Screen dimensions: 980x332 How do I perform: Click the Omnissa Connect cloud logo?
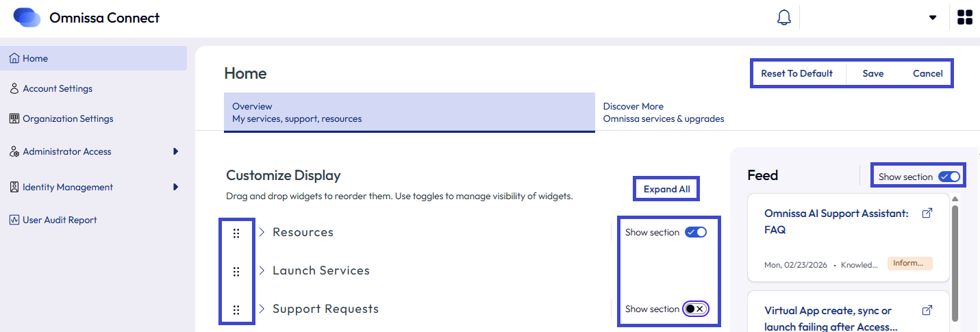27,18
